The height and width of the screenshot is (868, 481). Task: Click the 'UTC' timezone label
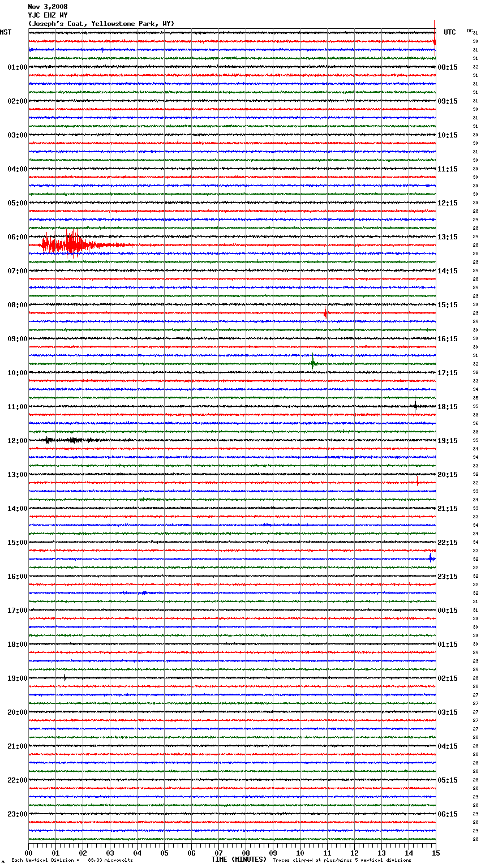(450, 32)
